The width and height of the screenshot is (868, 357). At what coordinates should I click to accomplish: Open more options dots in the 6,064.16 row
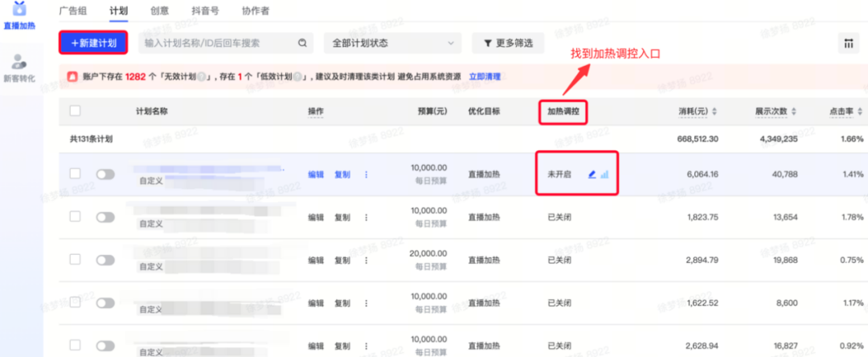click(x=366, y=174)
